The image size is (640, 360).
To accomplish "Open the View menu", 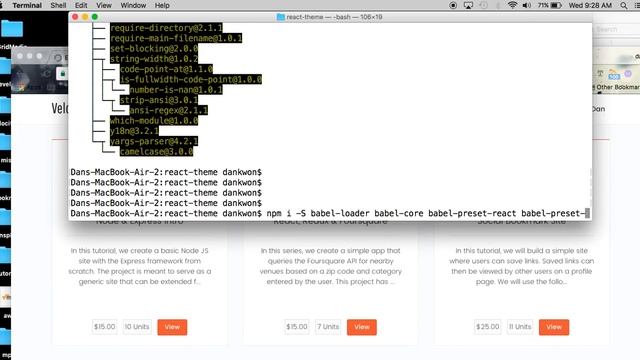I will (x=104, y=5).
